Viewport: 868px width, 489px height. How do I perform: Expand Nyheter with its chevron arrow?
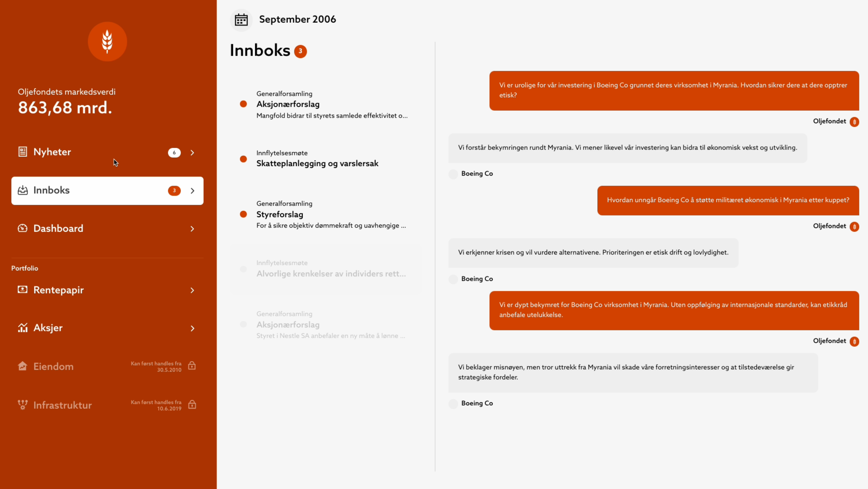(x=192, y=153)
